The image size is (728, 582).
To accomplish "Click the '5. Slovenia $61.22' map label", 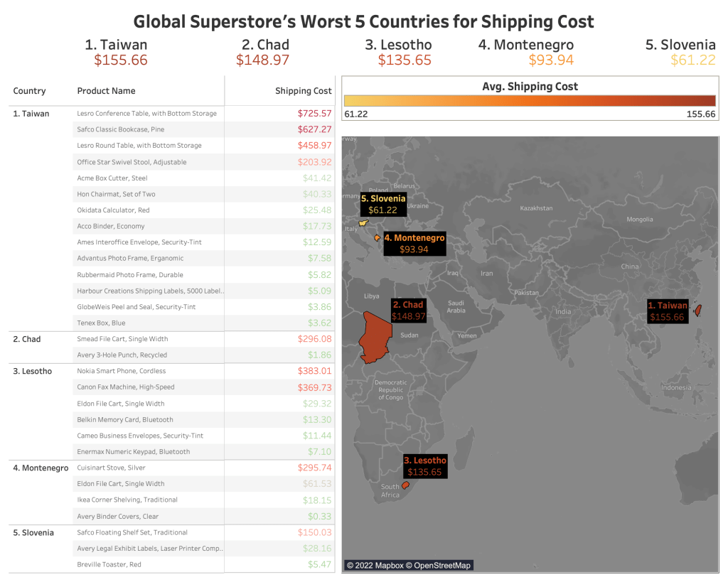I will [x=383, y=205].
